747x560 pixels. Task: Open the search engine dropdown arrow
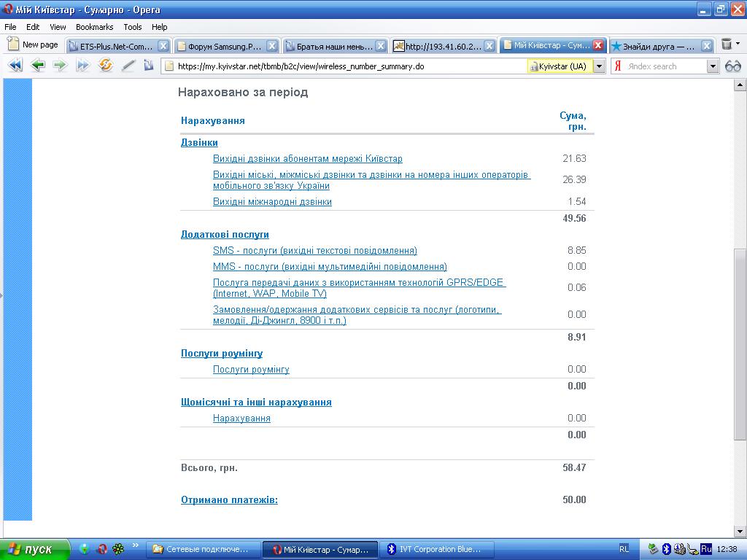tap(713, 66)
